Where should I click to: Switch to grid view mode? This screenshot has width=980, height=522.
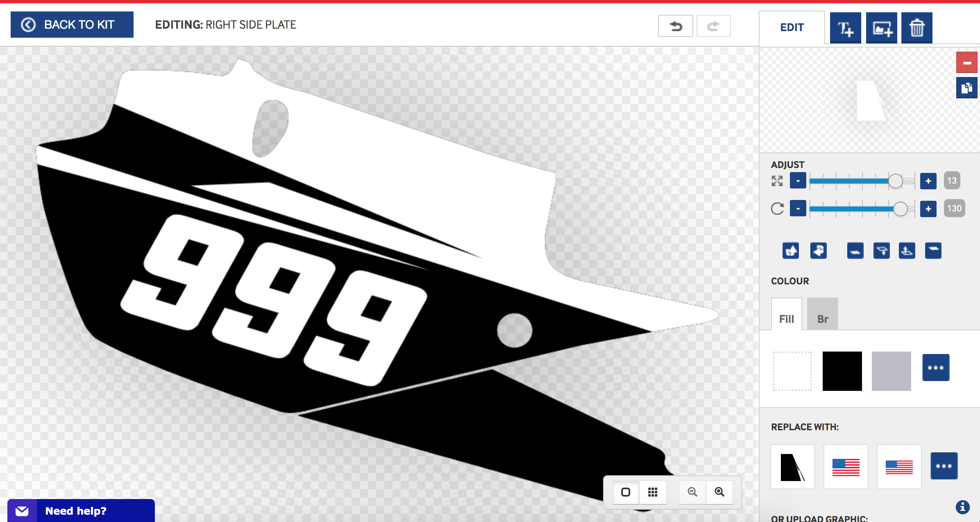[x=653, y=492]
